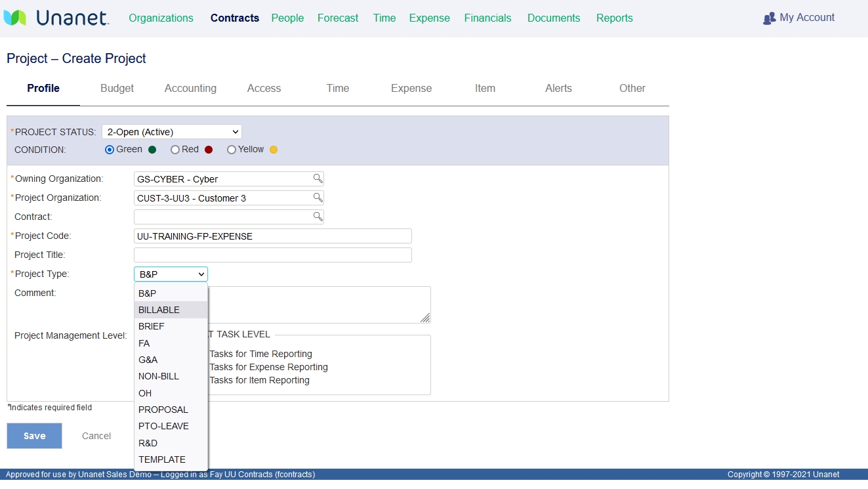Collapse the Project Type dropdown
This screenshot has width=868, height=489.
(171, 274)
